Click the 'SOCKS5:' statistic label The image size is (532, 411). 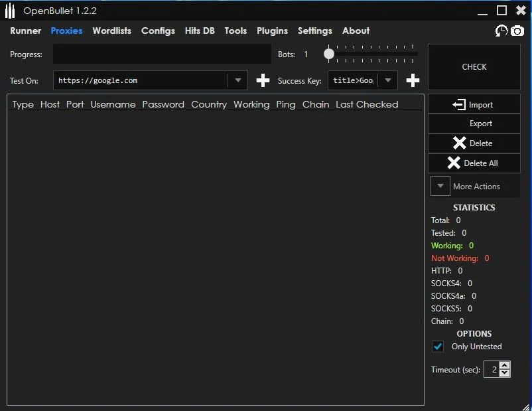[x=446, y=309]
